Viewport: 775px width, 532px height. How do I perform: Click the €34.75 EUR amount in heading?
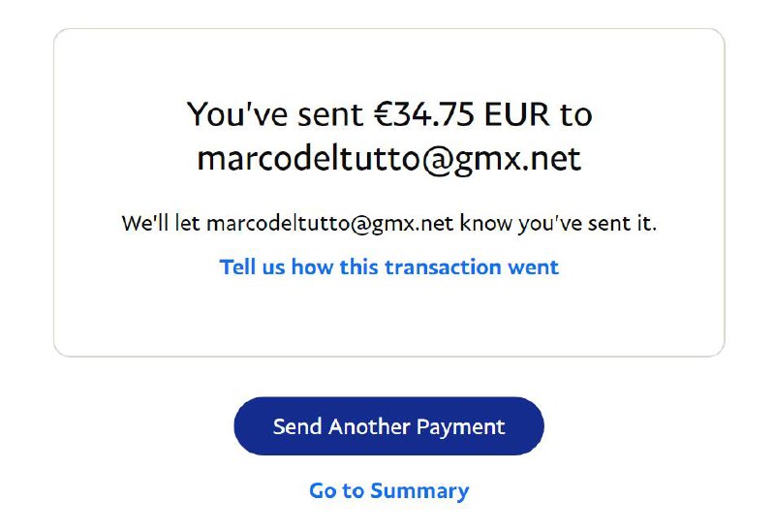425,114
